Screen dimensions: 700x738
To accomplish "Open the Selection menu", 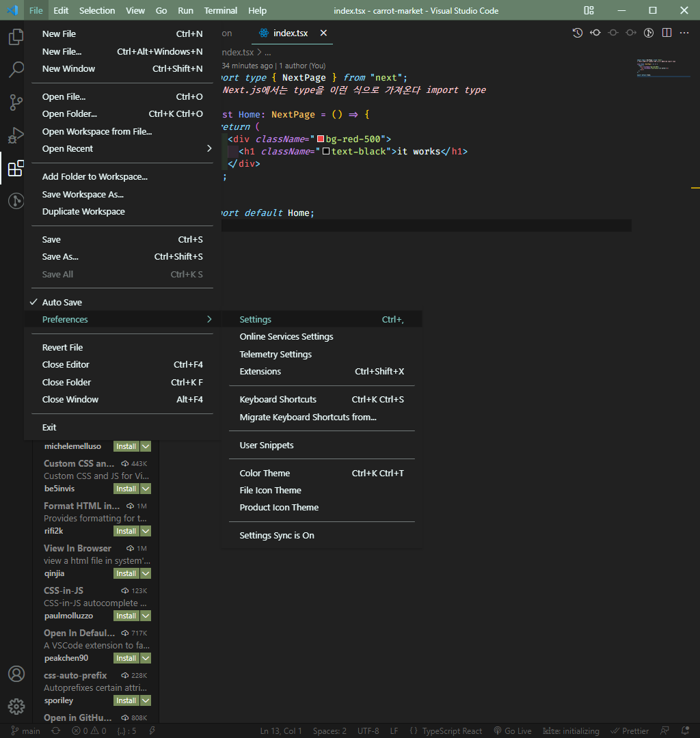I will pyautogui.click(x=97, y=10).
